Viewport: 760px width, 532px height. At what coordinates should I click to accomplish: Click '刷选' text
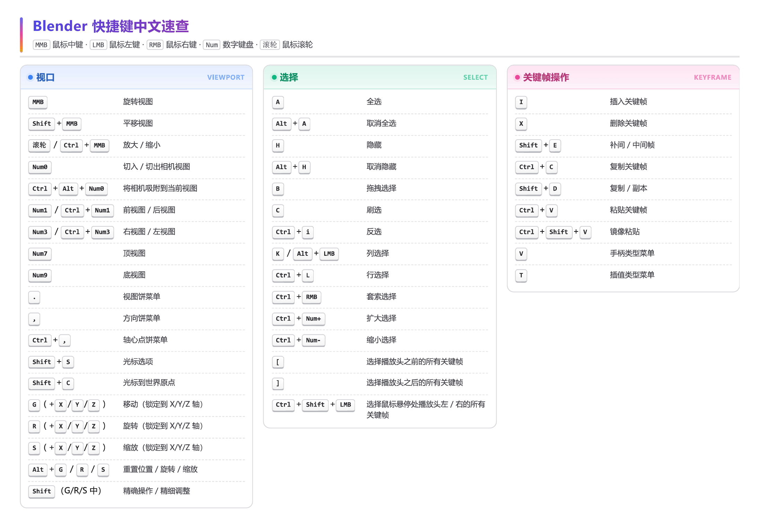(374, 210)
